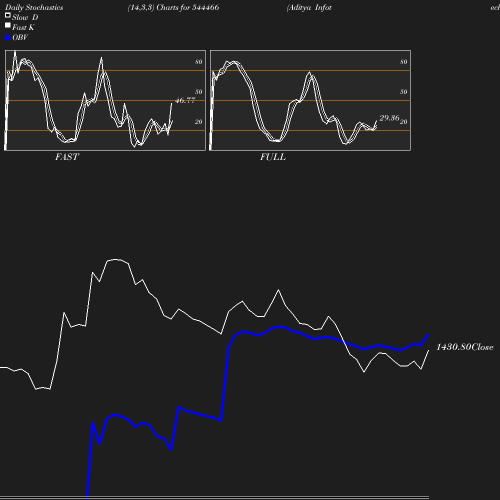Click the 'Aditya Infot' company name text

pos(309,8)
